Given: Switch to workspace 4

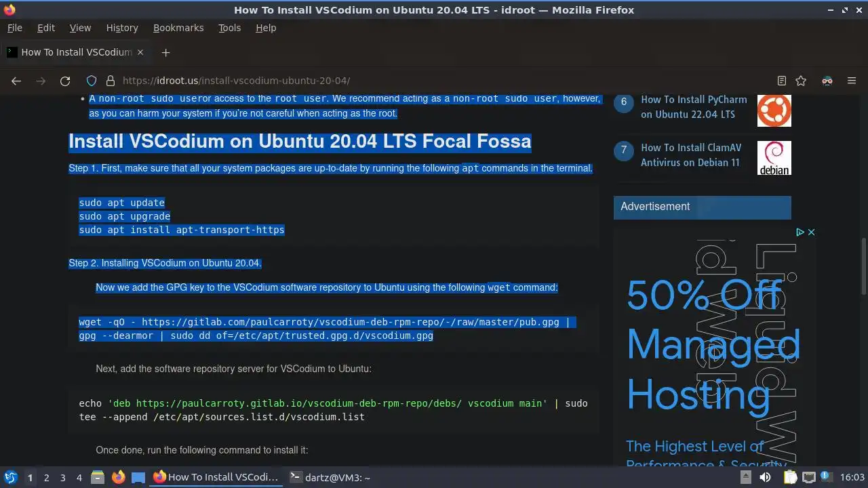Looking at the screenshot, I should [79, 478].
